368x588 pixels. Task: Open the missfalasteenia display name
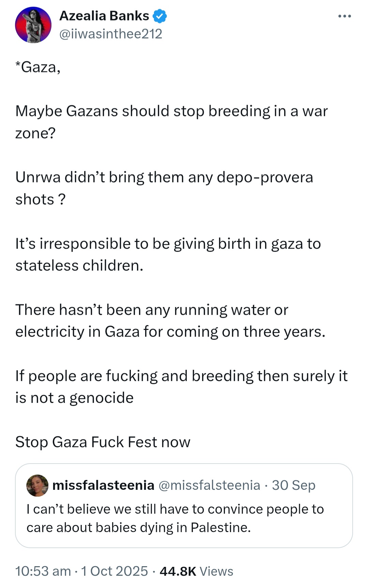103,485
